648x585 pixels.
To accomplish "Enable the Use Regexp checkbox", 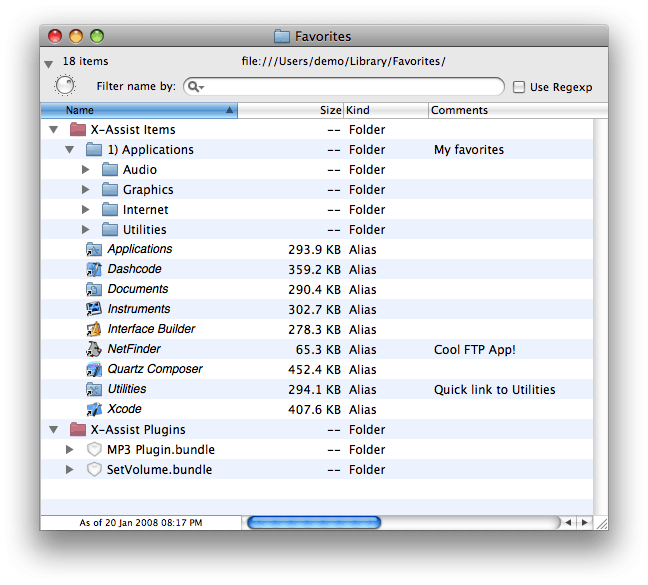I will (519, 87).
